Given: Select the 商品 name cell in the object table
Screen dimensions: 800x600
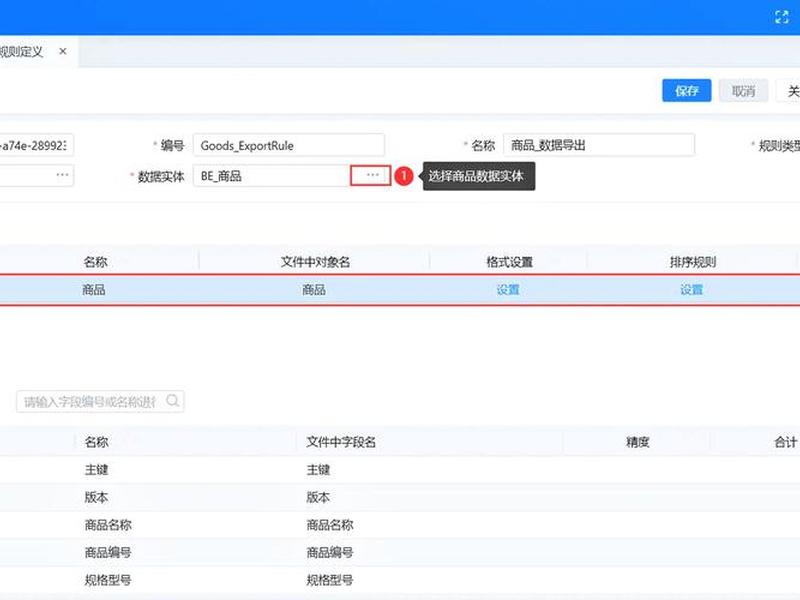Looking at the screenshot, I should (94, 290).
